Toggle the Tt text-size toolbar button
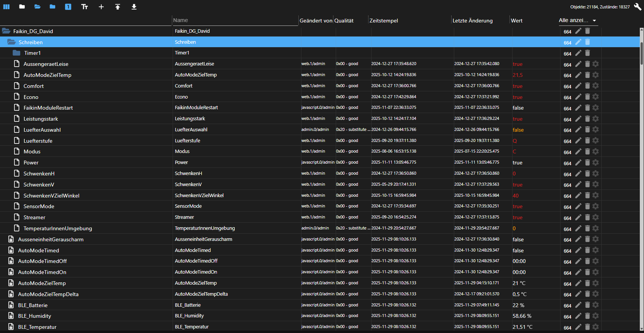 pyautogui.click(x=85, y=7)
